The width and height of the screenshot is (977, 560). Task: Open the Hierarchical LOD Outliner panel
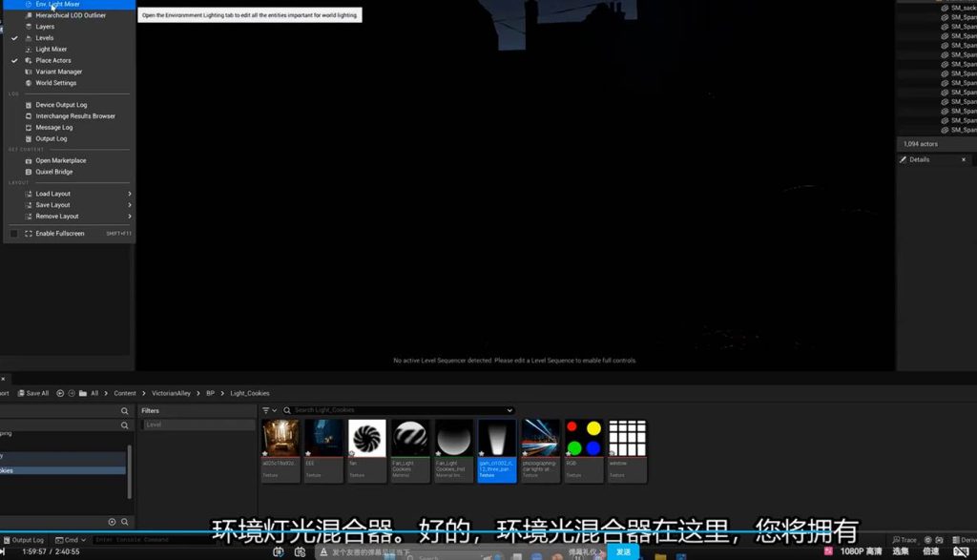(x=71, y=15)
